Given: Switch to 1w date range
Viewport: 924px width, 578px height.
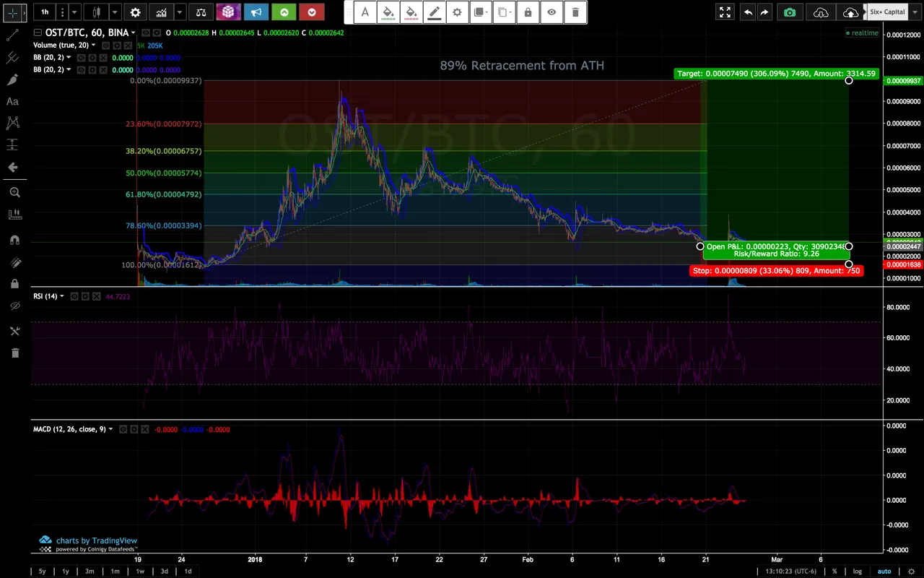Looking at the screenshot, I should click(x=140, y=571).
